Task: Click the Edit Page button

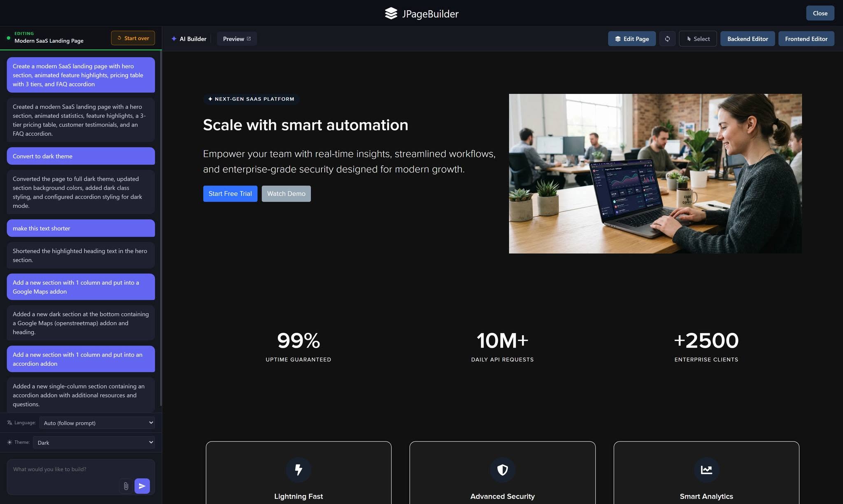Action: point(632,39)
